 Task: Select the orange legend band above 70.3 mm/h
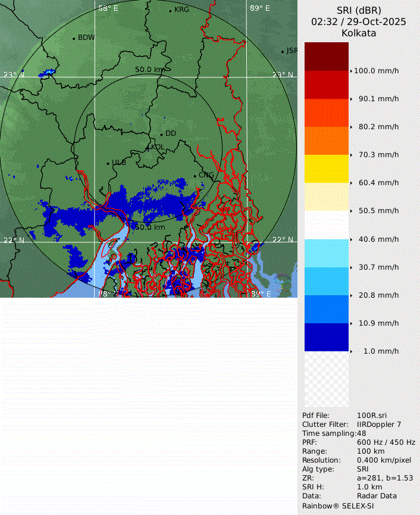[x=326, y=141]
